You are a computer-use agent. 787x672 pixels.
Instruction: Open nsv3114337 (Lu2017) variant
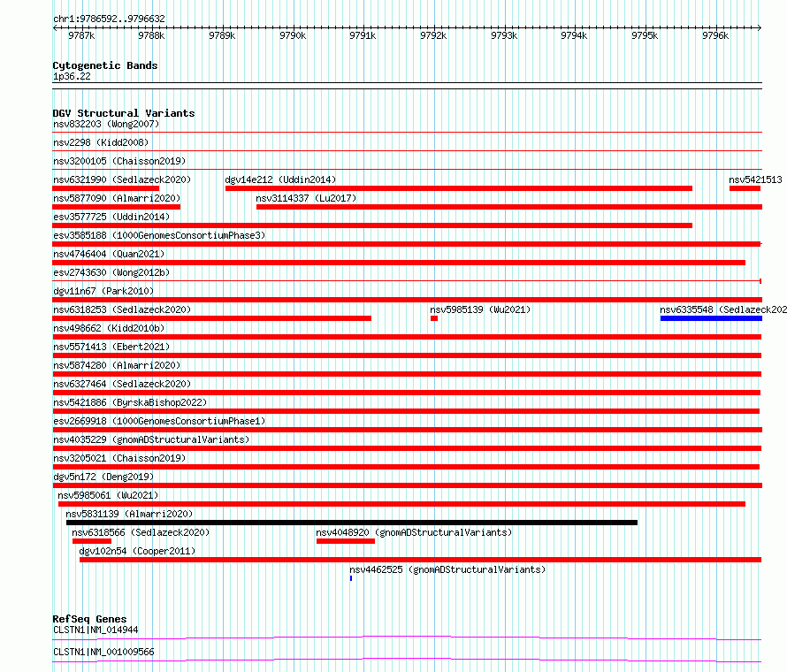point(306,198)
